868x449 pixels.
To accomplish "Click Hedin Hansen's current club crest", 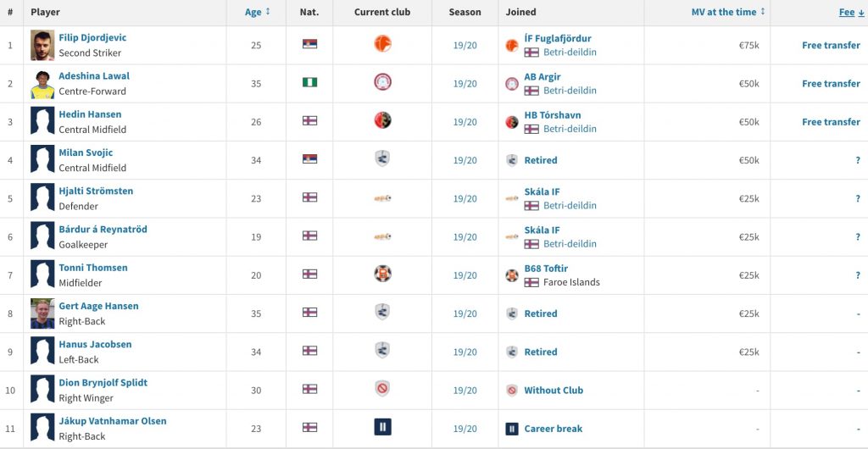I will 382,120.
